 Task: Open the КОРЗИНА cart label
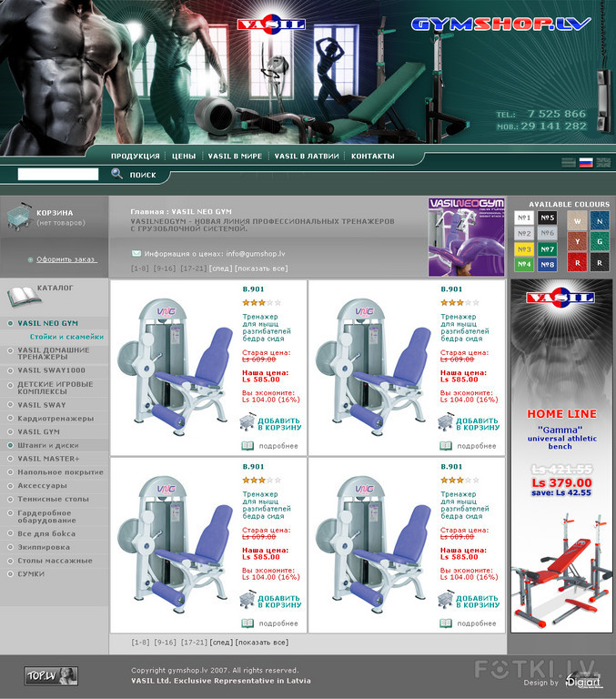(x=55, y=213)
